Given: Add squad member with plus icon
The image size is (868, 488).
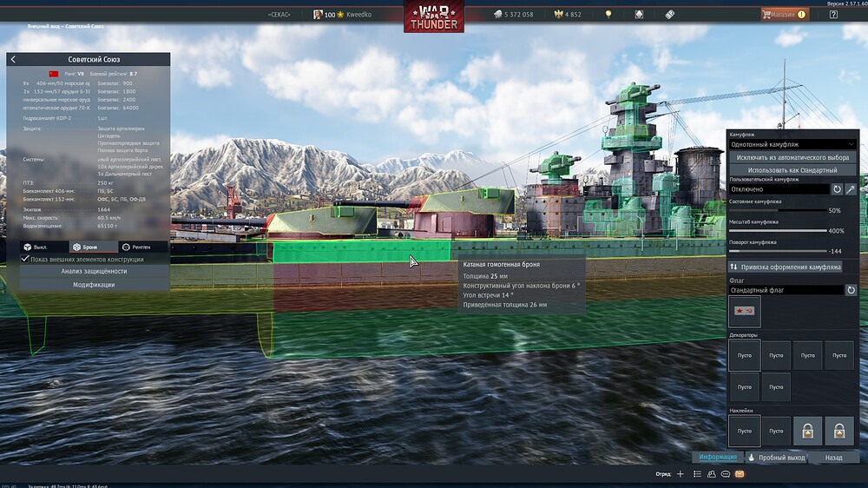Looking at the screenshot, I should [681, 474].
